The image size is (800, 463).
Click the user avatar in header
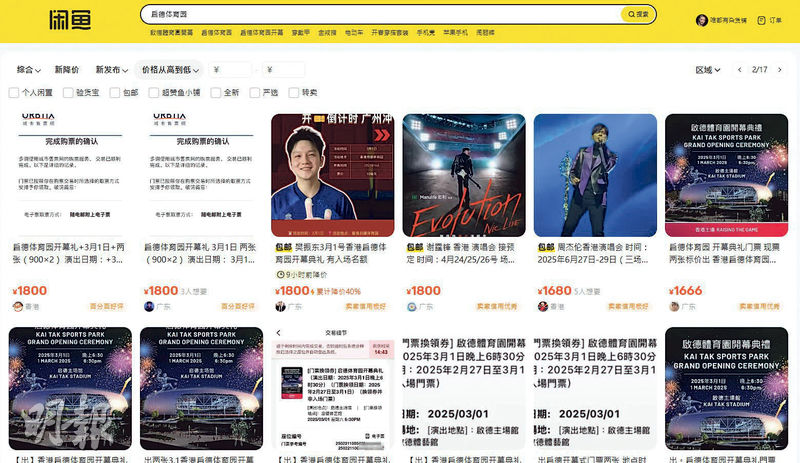pos(701,20)
